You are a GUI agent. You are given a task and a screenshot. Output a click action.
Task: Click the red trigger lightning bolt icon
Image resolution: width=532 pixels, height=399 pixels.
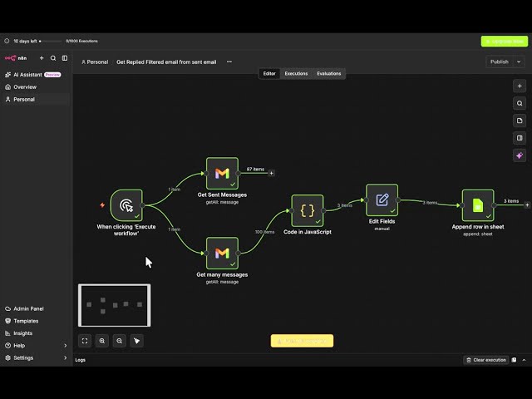coord(102,205)
